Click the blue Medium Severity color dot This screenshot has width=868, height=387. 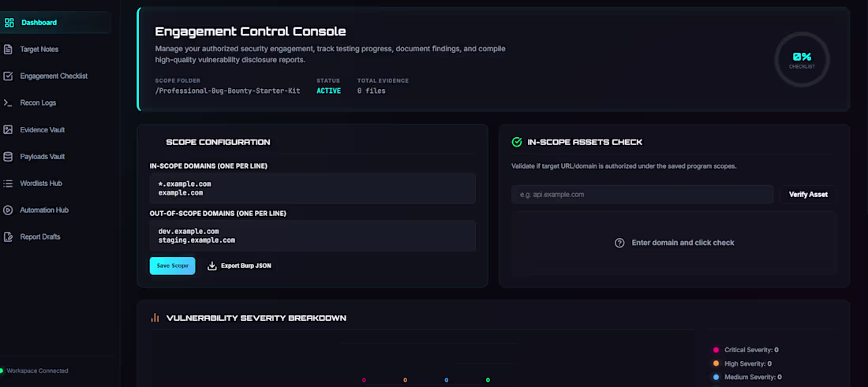tap(716, 377)
